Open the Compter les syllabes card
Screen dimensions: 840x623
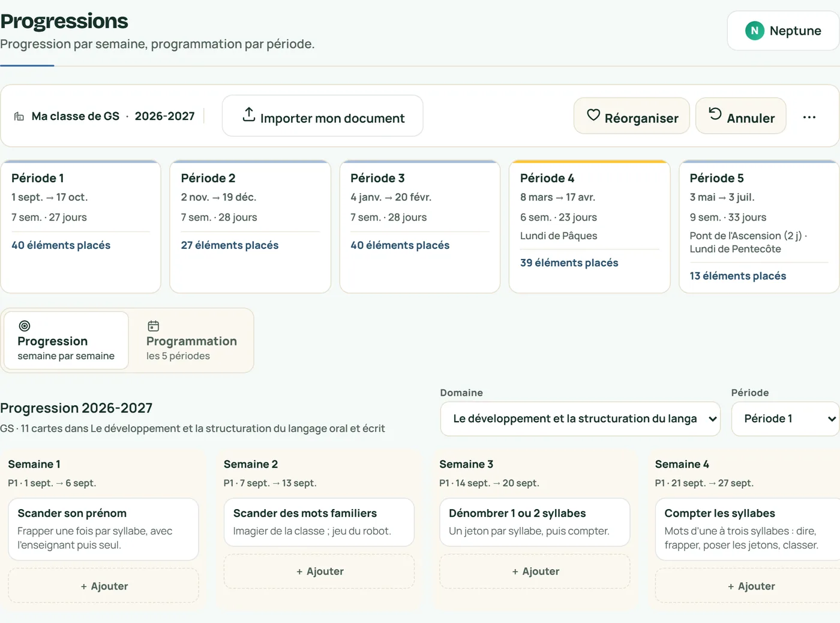click(x=748, y=529)
